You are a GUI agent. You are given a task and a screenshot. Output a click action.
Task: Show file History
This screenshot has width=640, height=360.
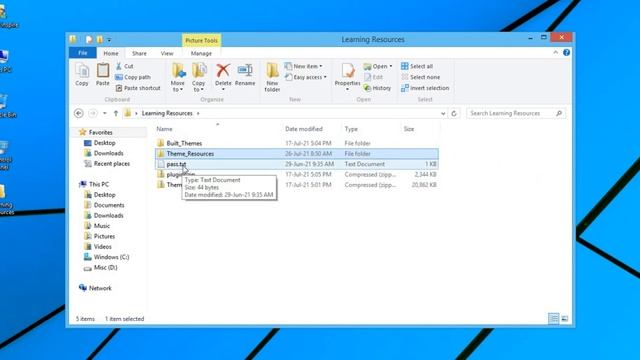coord(377,88)
